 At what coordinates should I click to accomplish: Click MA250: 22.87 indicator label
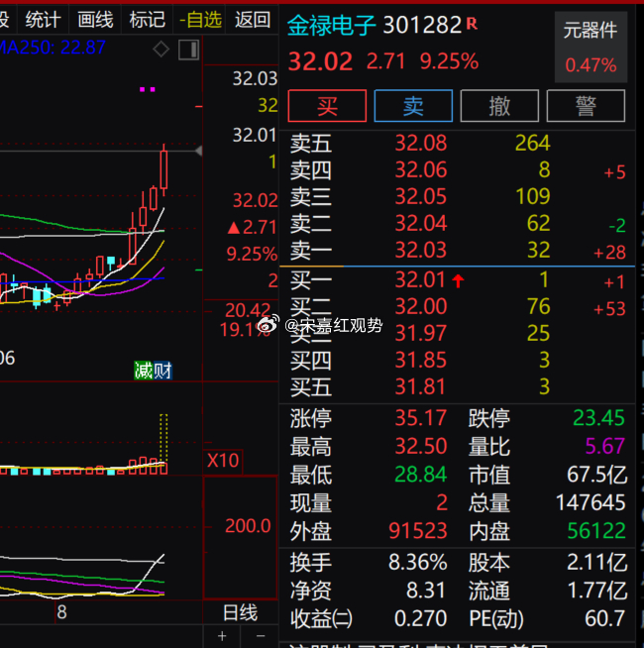(x=53, y=48)
